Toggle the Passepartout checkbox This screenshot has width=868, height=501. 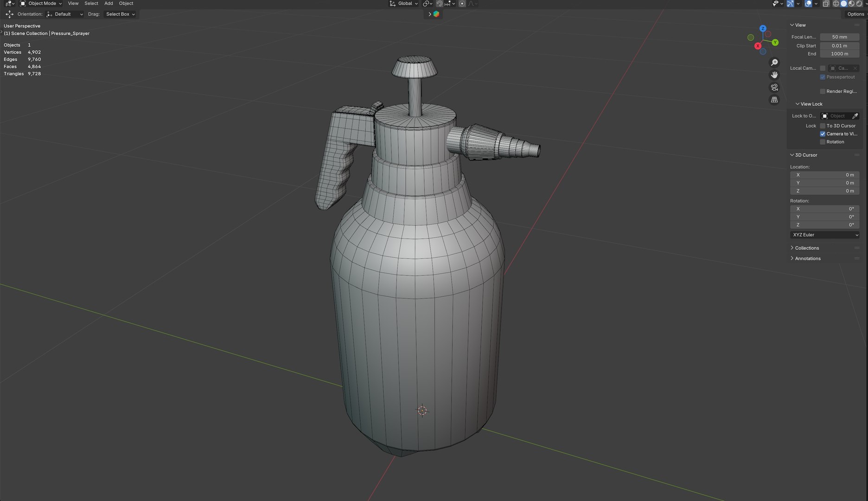tap(823, 77)
